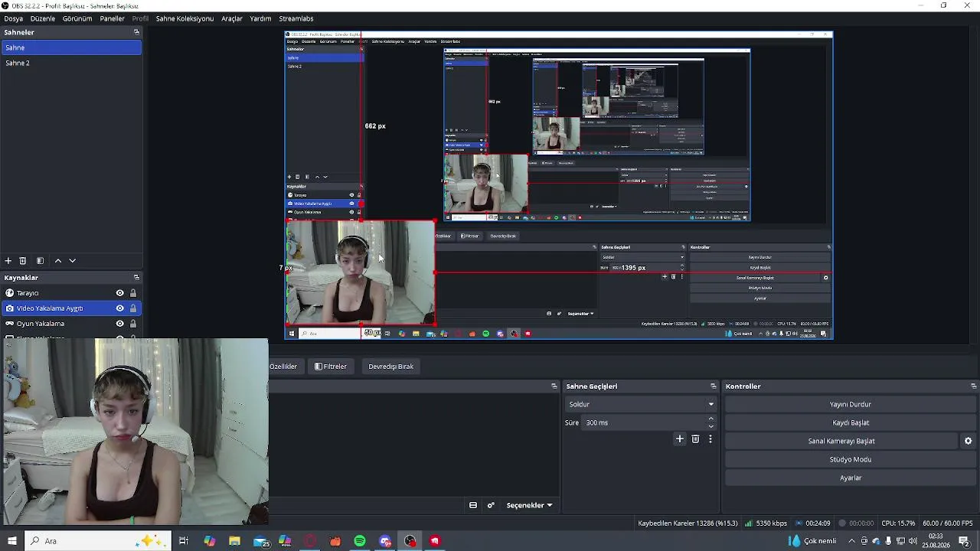This screenshot has width=980, height=551.
Task: Hide the Video Yakalama Aygıtı source
Action: 119,308
